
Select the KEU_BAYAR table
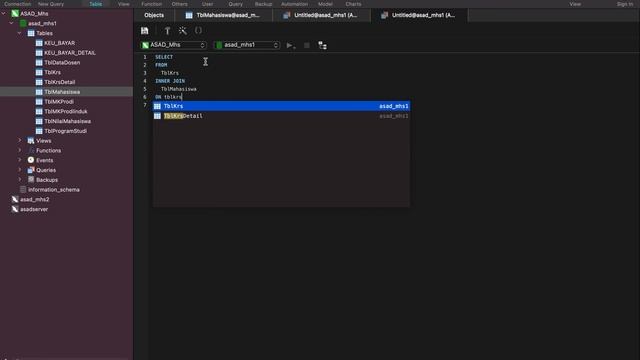[x=59, y=43]
